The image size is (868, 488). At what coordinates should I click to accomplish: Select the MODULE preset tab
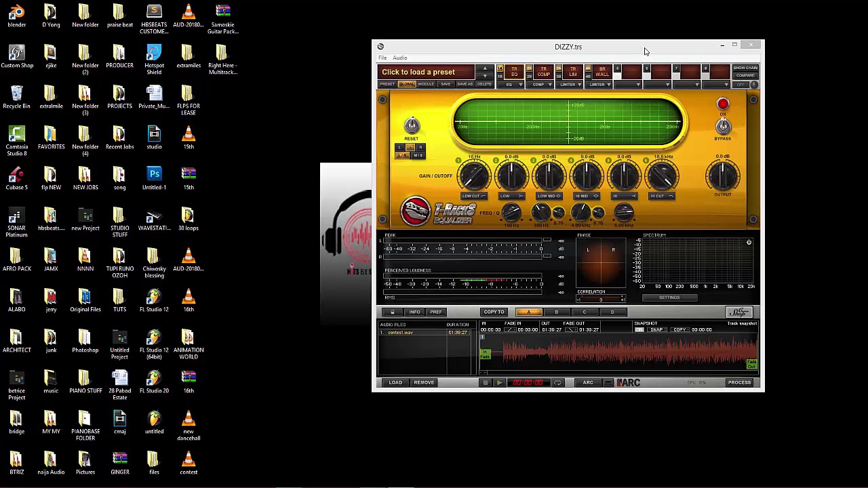point(426,84)
